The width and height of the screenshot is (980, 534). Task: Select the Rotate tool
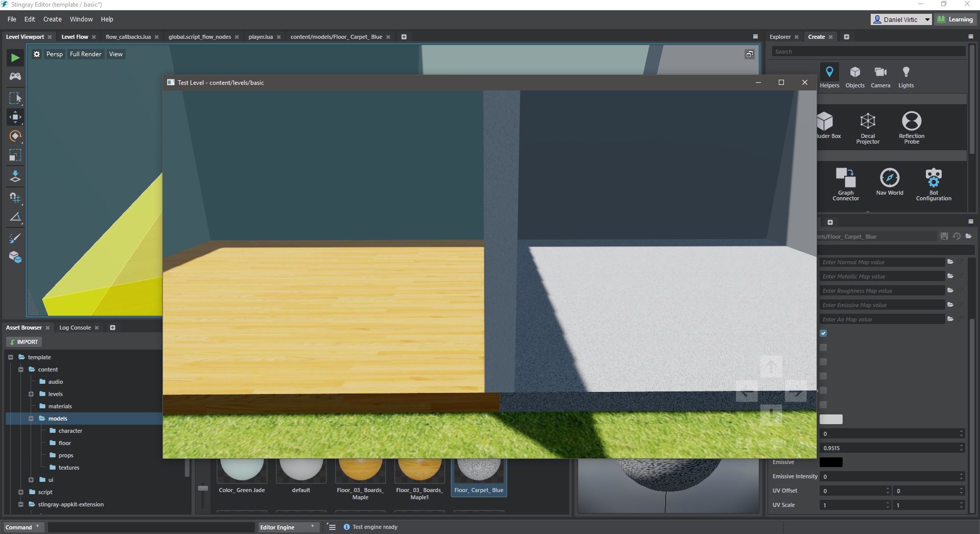tap(15, 136)
